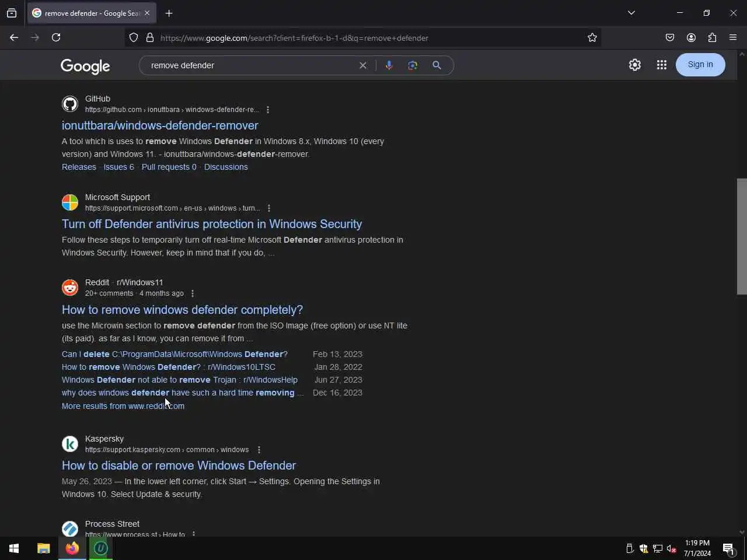This screenshot has width=747, height=560.
Task: Open the Firefox View icon
Action: point(12,13)
